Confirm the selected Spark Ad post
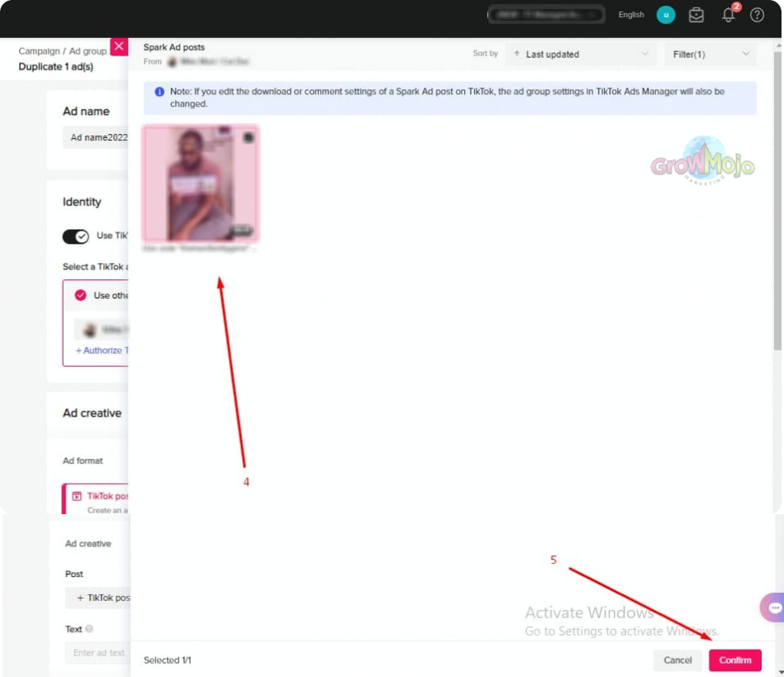 [735, 660]
